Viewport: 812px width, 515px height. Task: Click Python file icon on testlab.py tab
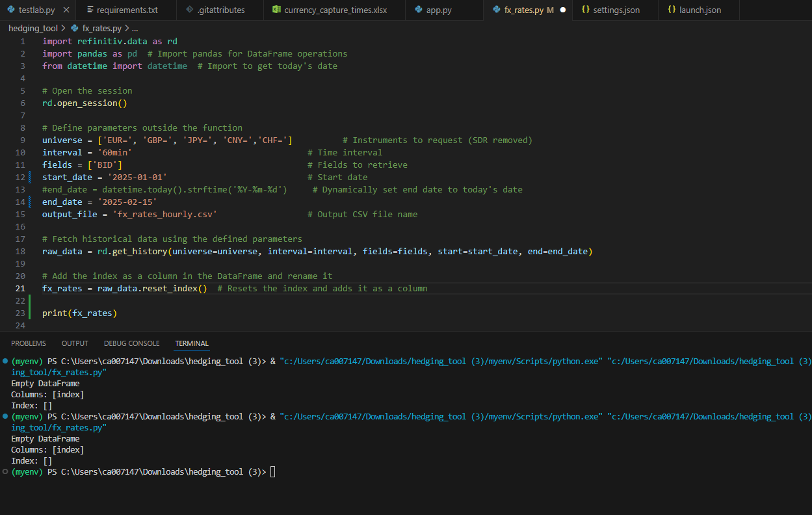10,10
